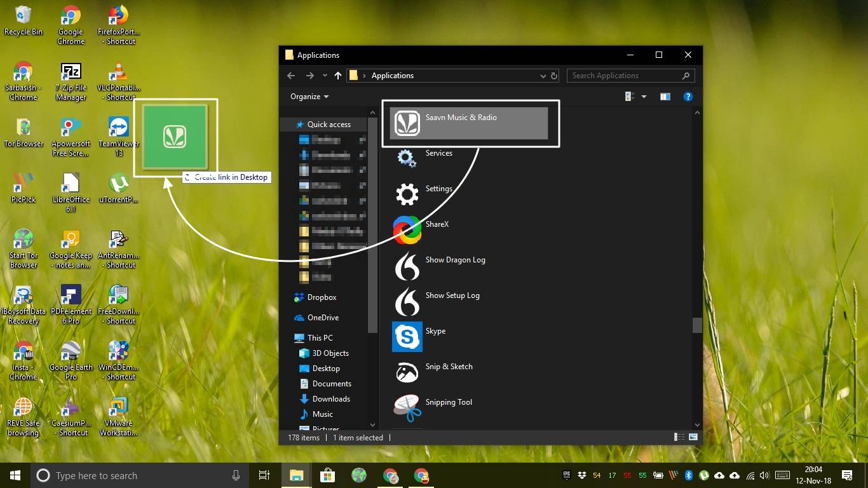868x488 pixels.
Task: Switch to details view layout
Action: (679, 437)
